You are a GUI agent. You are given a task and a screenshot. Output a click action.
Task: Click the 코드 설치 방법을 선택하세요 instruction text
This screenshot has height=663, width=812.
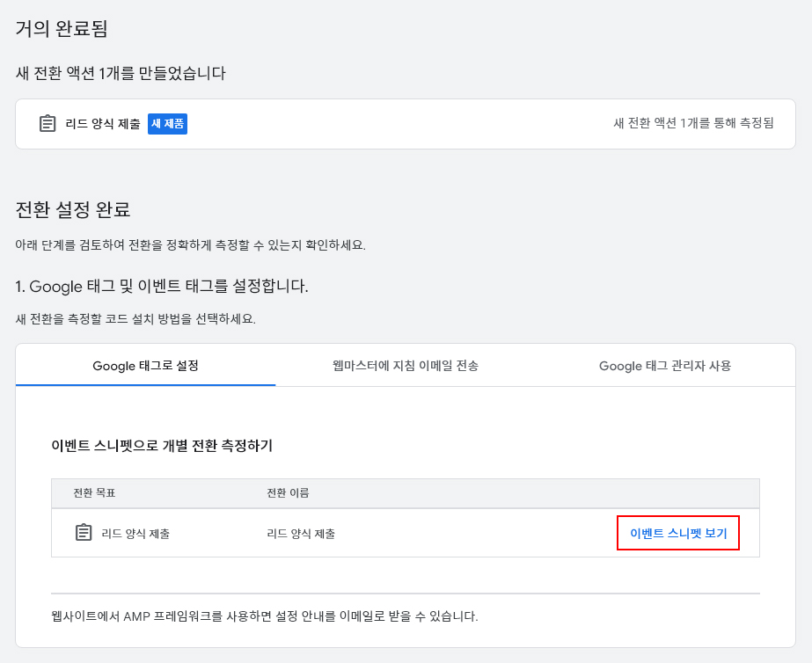tap(135, 318)
